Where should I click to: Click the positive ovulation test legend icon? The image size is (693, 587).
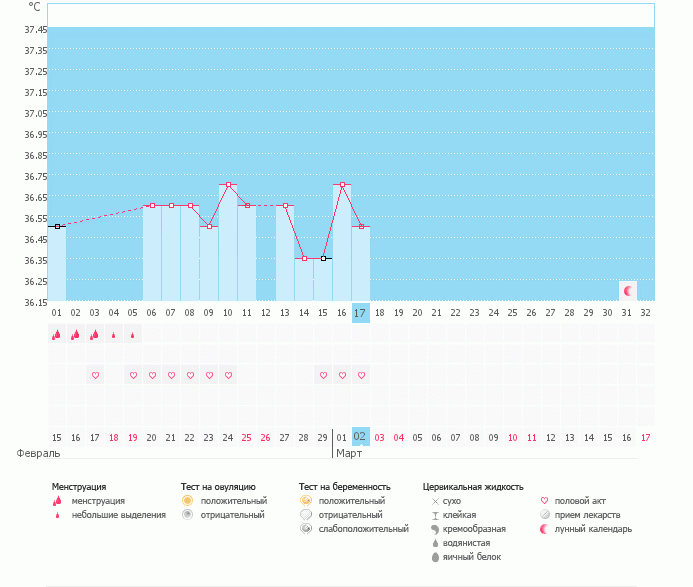[187, 500]
